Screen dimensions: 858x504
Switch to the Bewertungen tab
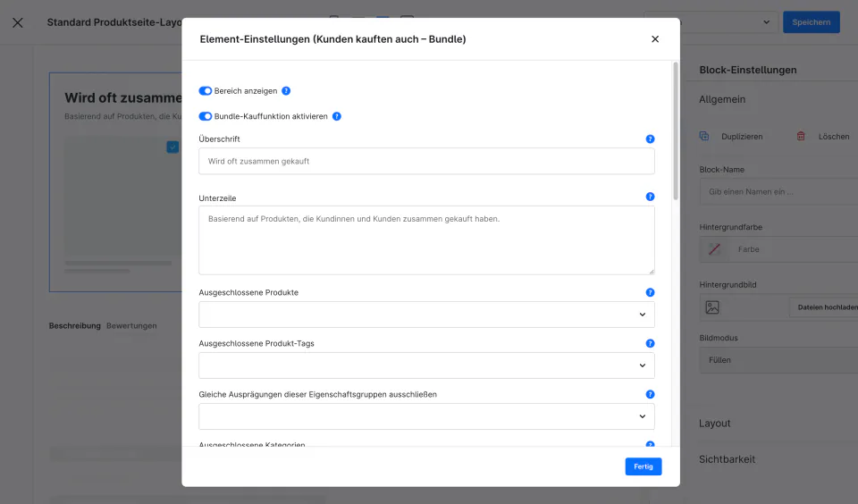pos(131,325)
